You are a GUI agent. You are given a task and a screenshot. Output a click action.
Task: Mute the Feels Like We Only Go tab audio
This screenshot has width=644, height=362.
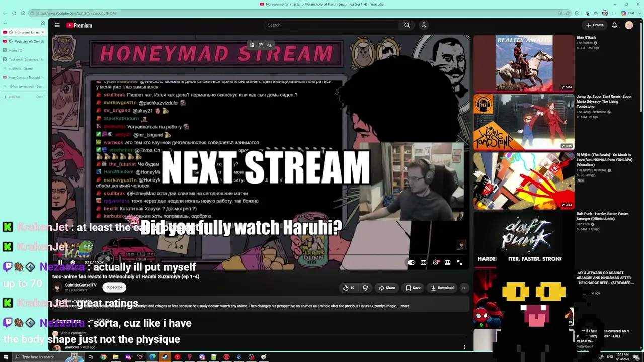(11, 41)
